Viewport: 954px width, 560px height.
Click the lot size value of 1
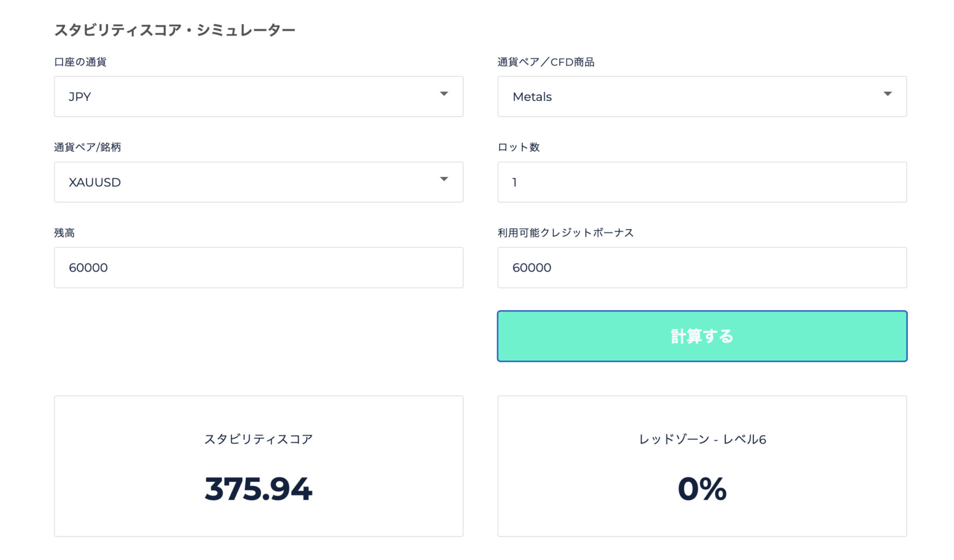pyautogui.click(x=513, y=182)
